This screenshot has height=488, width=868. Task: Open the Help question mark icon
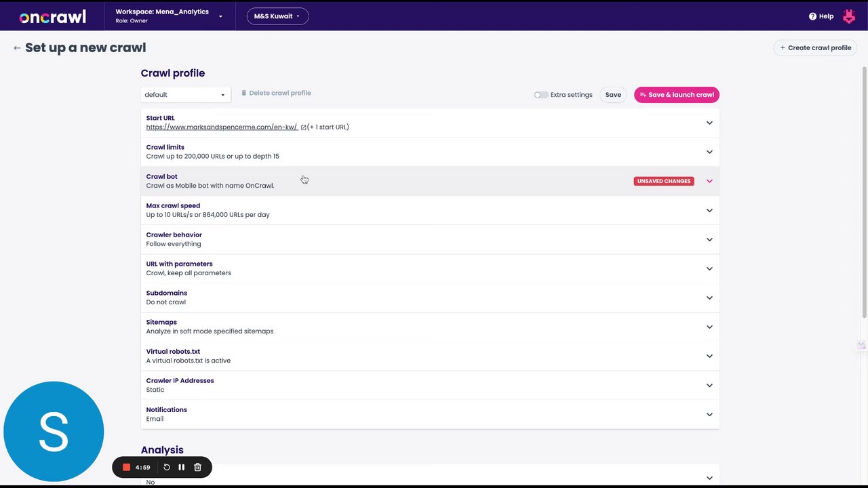click(812, 16)
